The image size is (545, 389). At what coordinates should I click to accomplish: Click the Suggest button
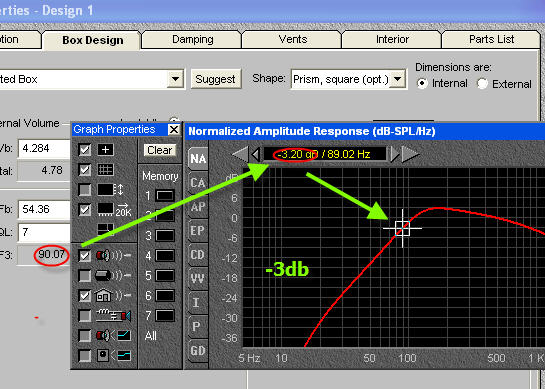click(215, 79)
